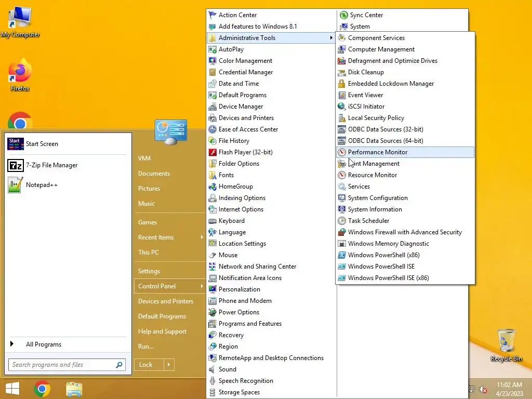Viewport: 532px width, 399px height.
Task: Open Documents in start menu
Action: pyautogui.click(x=154, y=174)
